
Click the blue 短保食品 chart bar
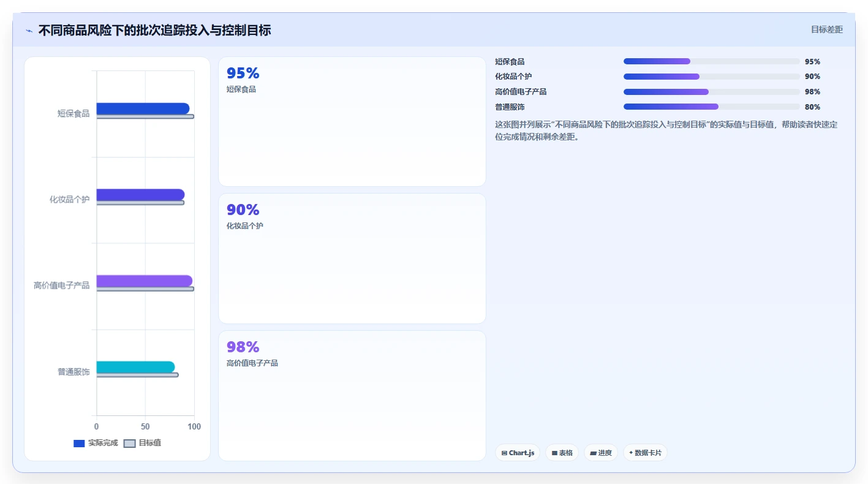coord(143,108)
